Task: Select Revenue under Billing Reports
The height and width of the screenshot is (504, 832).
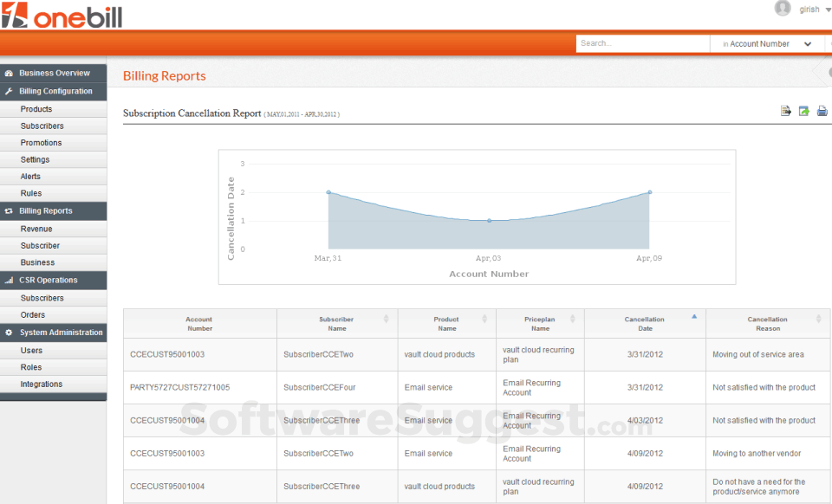Action: click(x=36, y=229)
